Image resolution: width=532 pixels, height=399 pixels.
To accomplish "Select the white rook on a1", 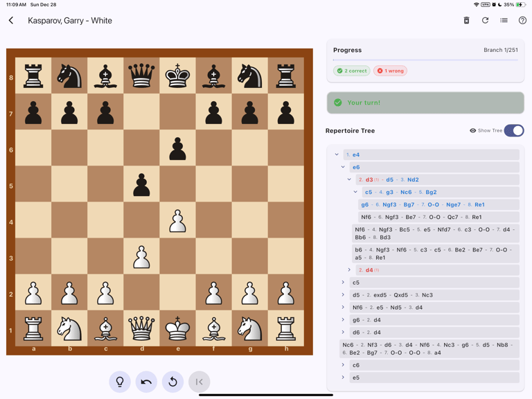I will tap(33, 328).
